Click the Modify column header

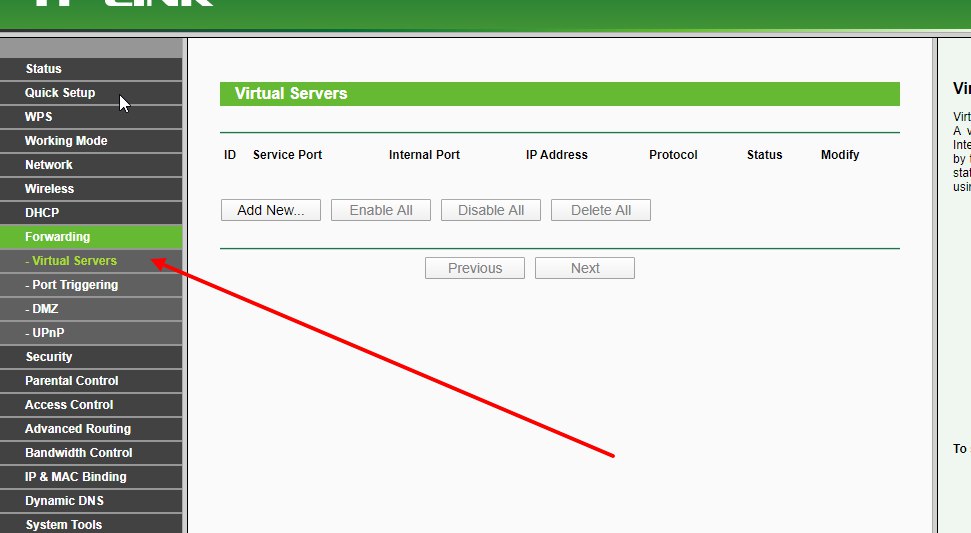840,155
